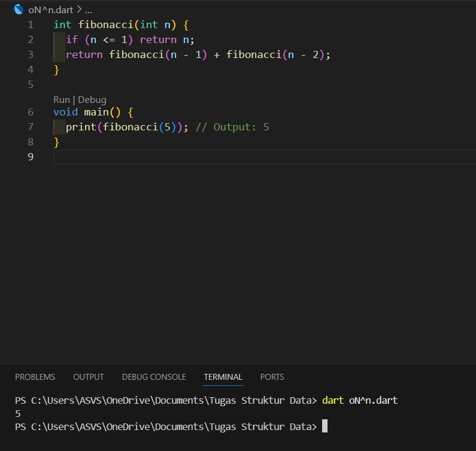The height and width of the screenshot is (451, 476).
Task: Click closing brace on line 4
Action: coord(56,70)
